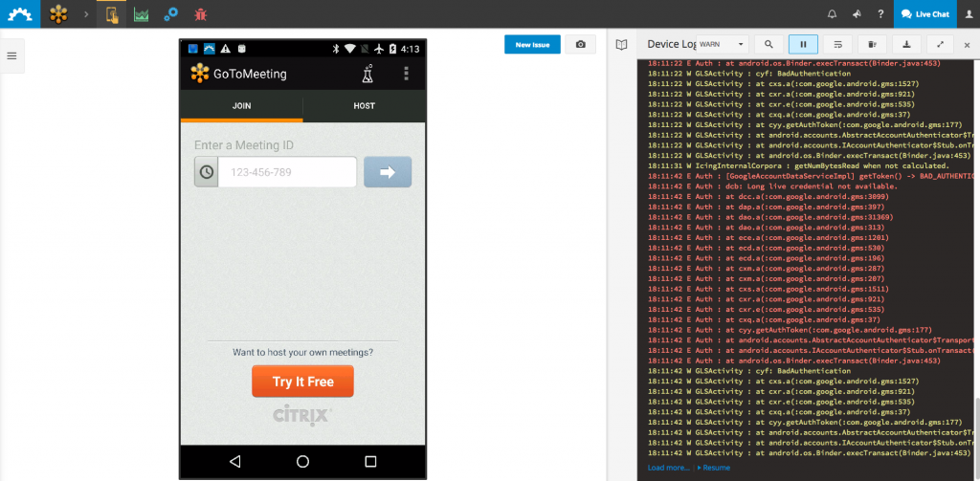Image resolution: width=980 pixels, height=481 pixels.
Task: Expand the WARN log level dropdown
Action: click(x=724, y=44)
